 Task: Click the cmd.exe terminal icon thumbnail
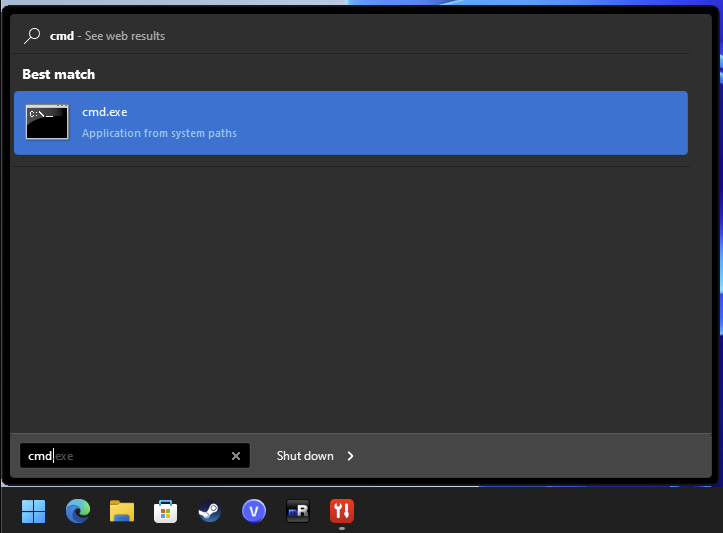pyautogui.click(x=47, y=122)
